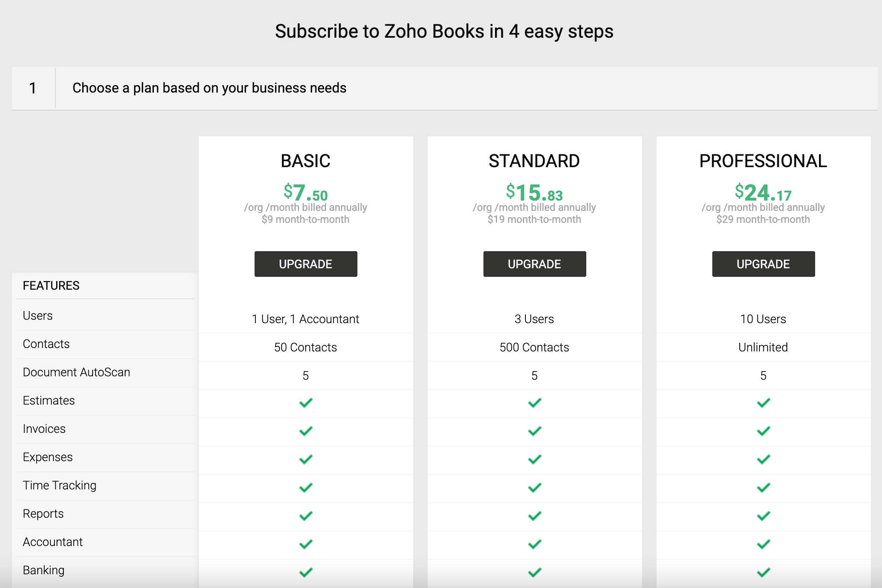Click the Basic plan Banking checkmark
Viewport: 882px width, 588px height.
pyautogui.click(x=306, y=572)
